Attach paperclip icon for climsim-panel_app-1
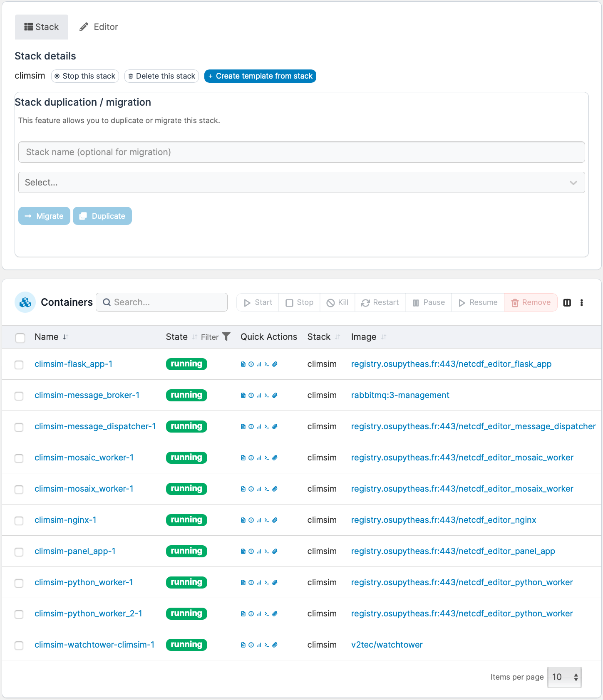This screenshot has width=603, height=700. click(x=275, y=552)
